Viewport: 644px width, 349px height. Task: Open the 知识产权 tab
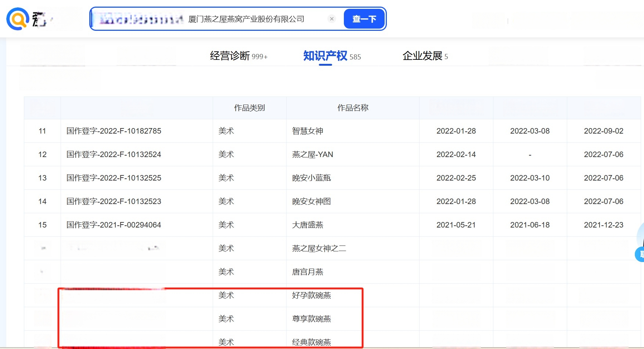(332, 56)
